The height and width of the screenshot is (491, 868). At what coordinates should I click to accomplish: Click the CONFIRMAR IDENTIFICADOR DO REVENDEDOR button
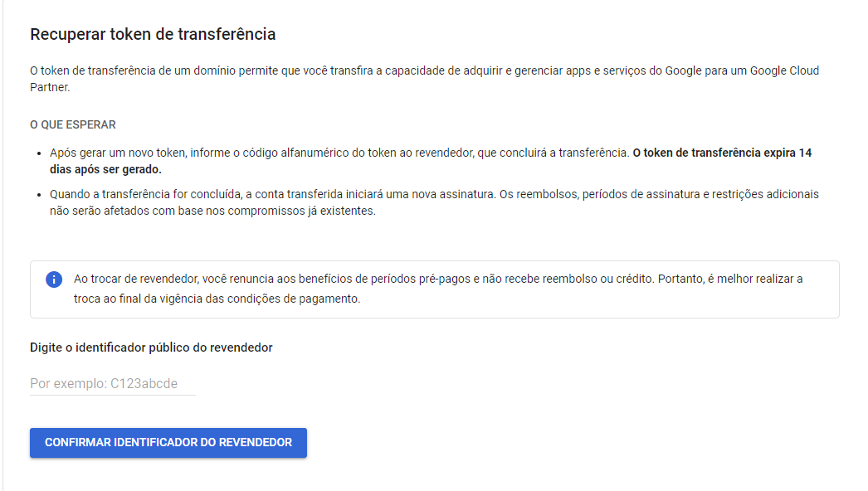tap(168, 443)
